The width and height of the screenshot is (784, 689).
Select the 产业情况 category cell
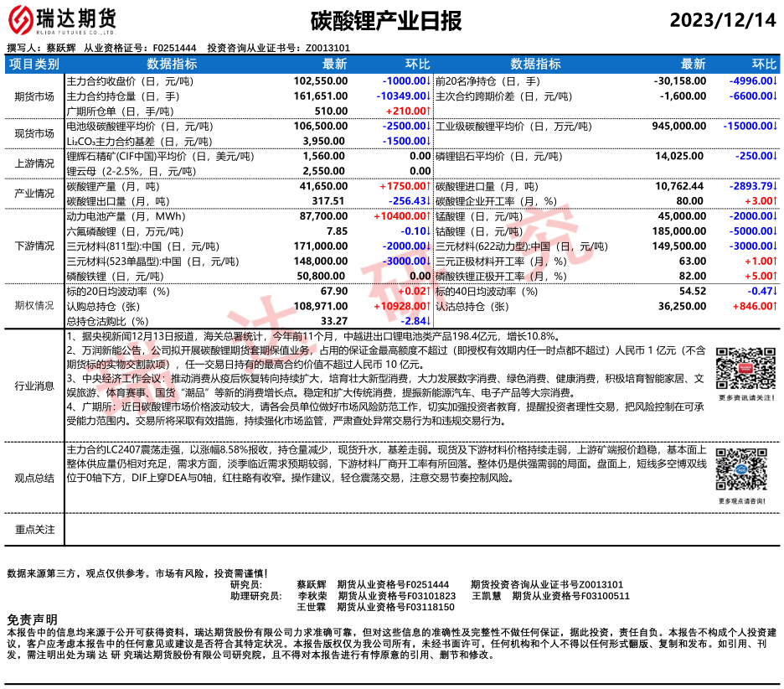click(x=34, y=194)
